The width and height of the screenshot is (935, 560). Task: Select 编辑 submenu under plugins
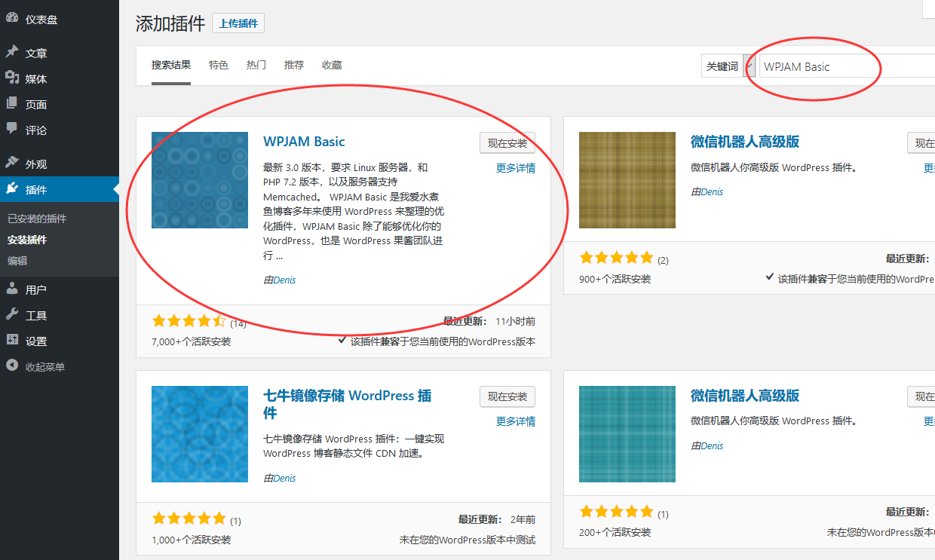(x=17, y=261)
